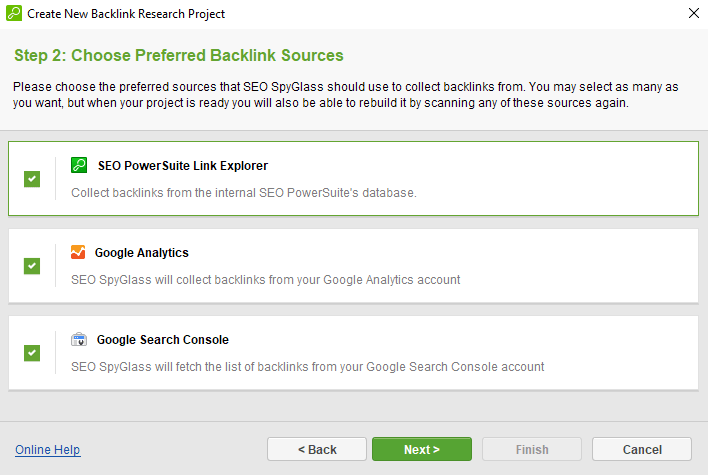Go to previous step with Back
The width and height of the screenshot is (708, 475).
[317, 449]
